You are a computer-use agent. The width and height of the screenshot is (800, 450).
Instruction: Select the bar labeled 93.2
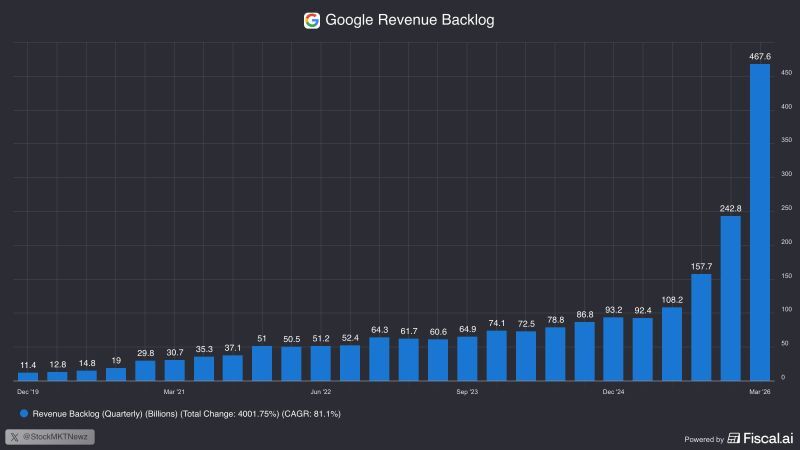click(613, 349)
